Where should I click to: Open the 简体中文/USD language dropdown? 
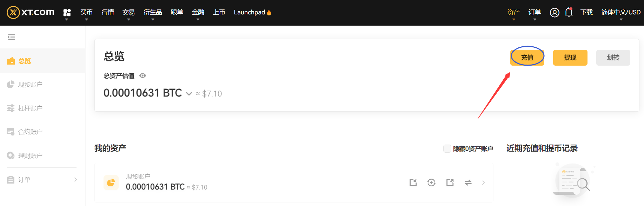620,13
